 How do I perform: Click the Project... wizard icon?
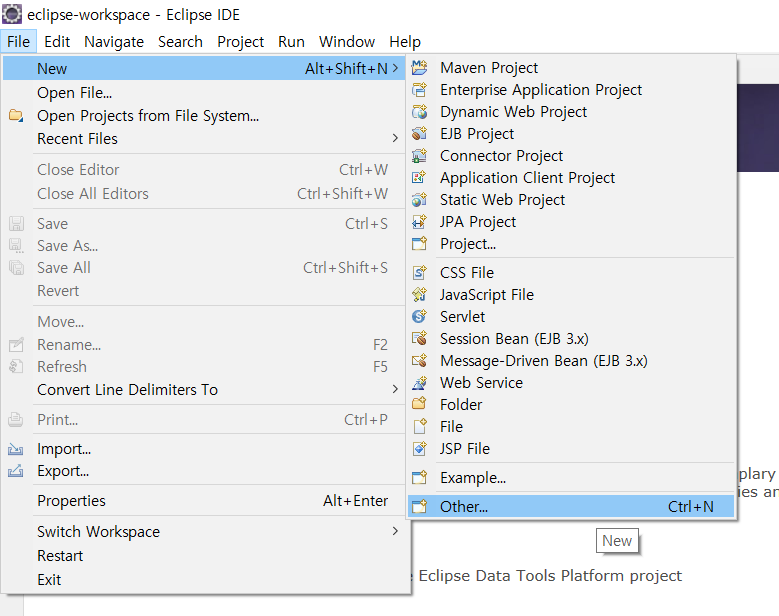pos(419,244)
